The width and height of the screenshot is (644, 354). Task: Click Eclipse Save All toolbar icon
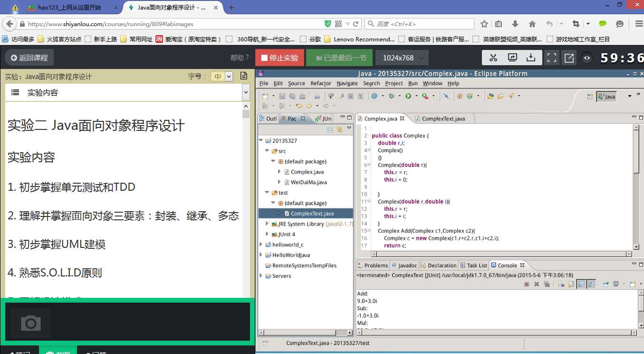pos(292,96)
